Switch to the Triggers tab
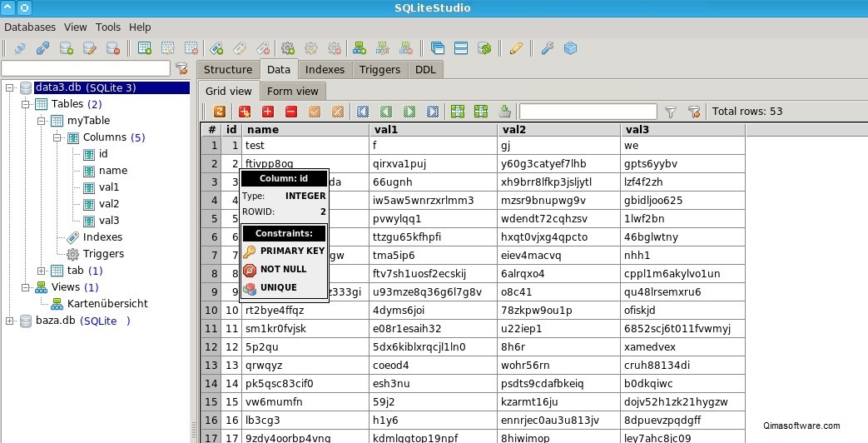This screenshot has width=868, height=443. [x=379, y=69]
